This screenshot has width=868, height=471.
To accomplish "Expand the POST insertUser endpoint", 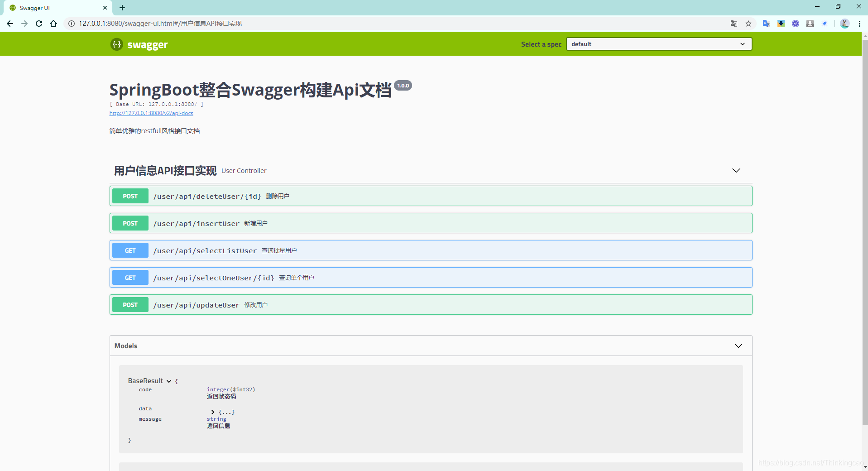I will click(x=431, y=223).
